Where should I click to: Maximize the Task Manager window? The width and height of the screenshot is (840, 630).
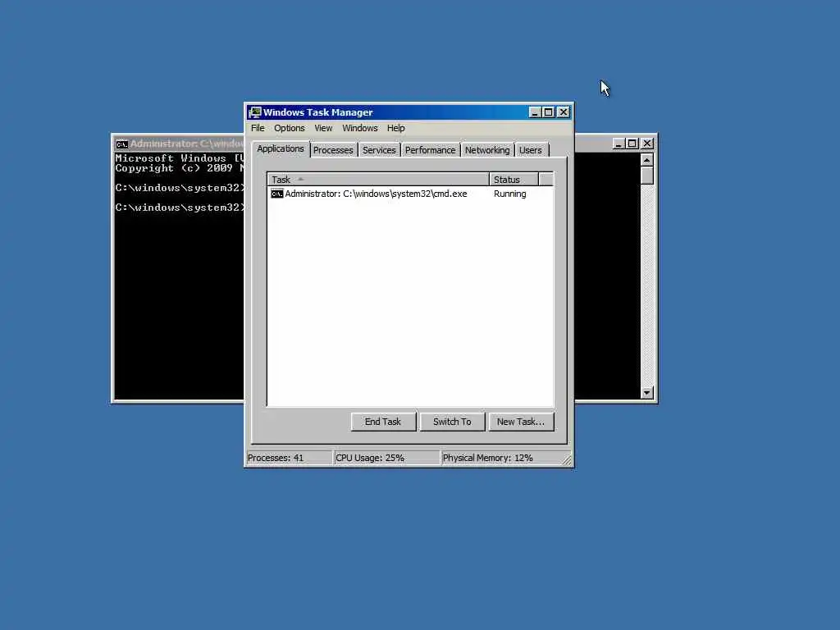[x=549, y=112]
